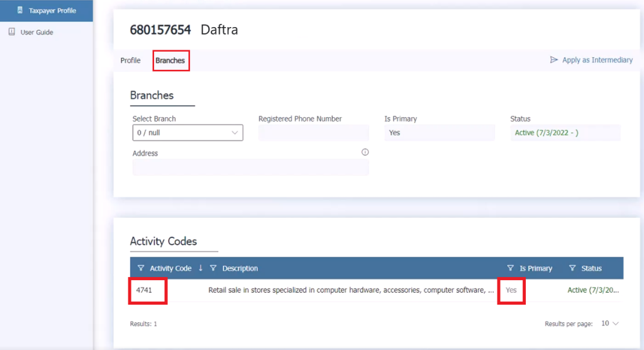Viewport: 644px width, 350px height.
Task: Click the Results per page chevron
Action: click(616, 324)
